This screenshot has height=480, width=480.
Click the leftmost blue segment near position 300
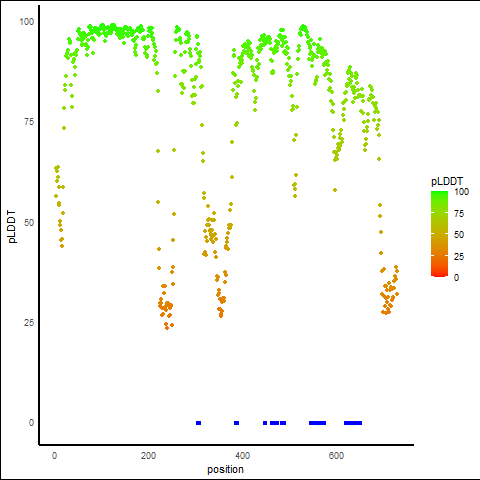(198, 423)
